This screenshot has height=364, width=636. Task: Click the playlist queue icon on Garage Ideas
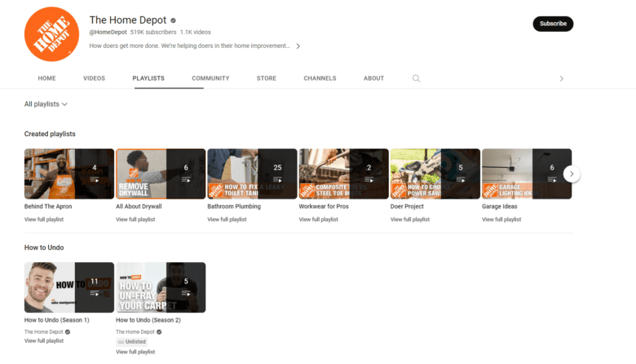point(552,180)
